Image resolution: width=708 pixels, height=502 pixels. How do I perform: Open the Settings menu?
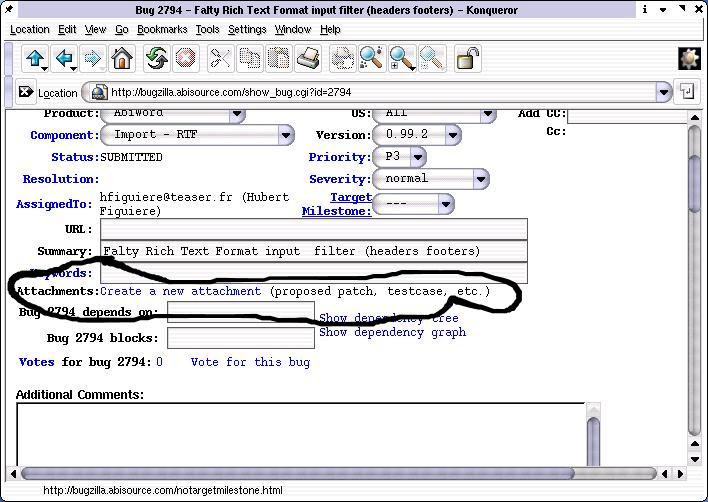pyautogui.click(x=247, y=30)
